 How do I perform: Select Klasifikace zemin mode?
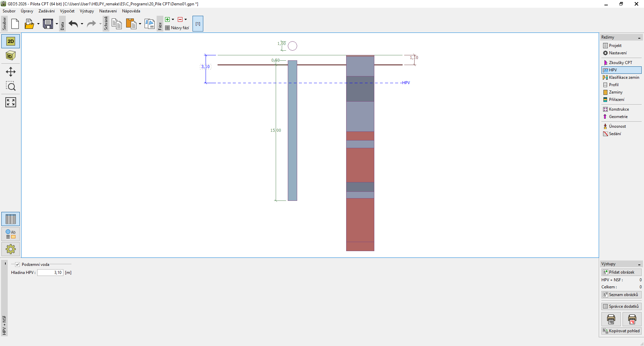624,77
